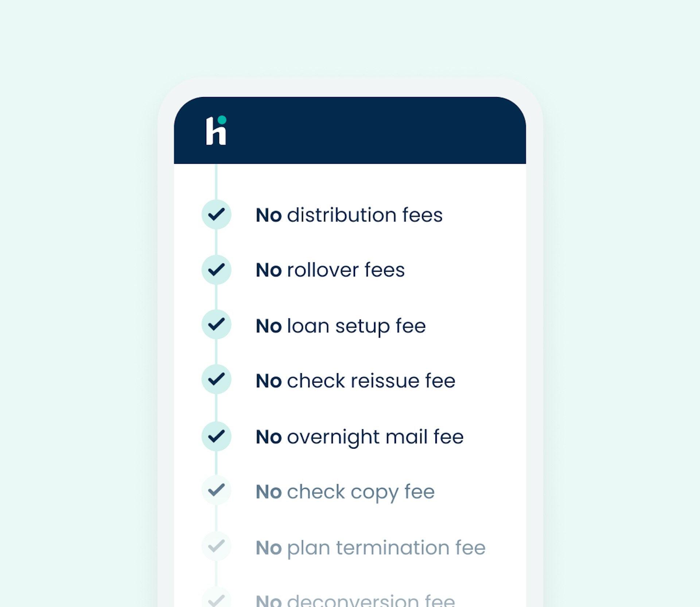700x607 pixels.
Task: Click the checkmark beside No distribution fees
Action: click(216, 214)
